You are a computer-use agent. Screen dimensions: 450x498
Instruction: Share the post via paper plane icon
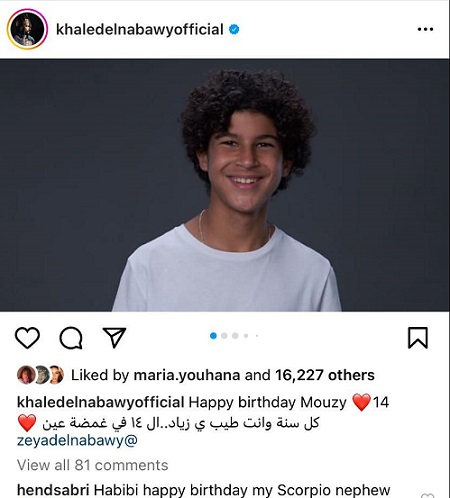(x=114, y=337)
